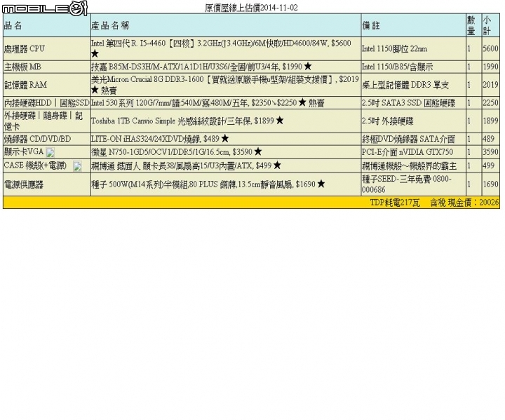Select the 電源供應器 row label
Viewport: 505px width, 420px height.
tap(24, 184)
